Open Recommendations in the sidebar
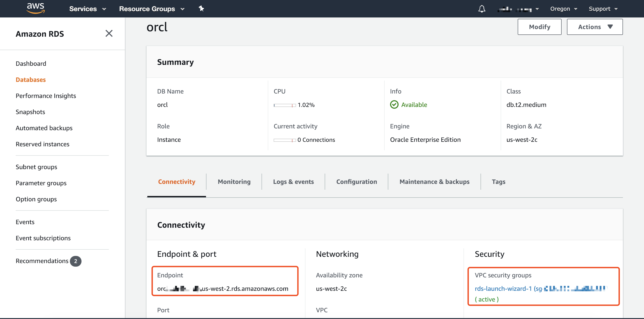Screen dimensions: 644x319 click(42, 261)
